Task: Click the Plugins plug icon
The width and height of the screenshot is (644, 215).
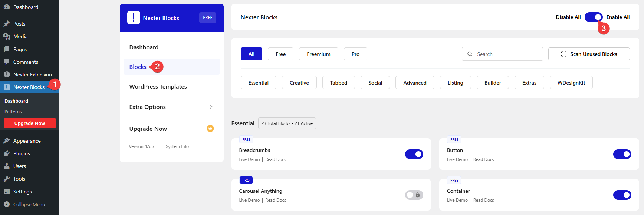Action: coord(7,153)
